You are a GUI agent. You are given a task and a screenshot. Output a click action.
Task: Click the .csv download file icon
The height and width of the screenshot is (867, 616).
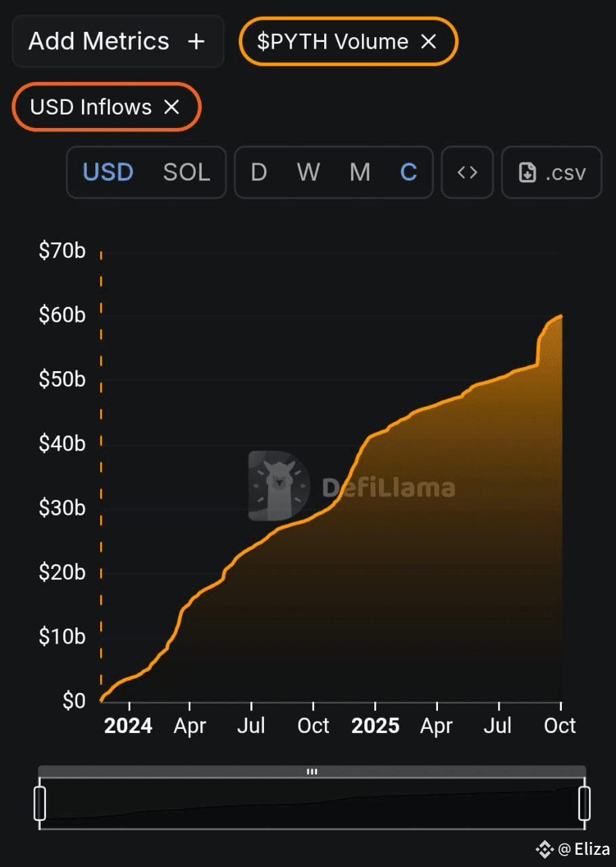click(527, 173)
